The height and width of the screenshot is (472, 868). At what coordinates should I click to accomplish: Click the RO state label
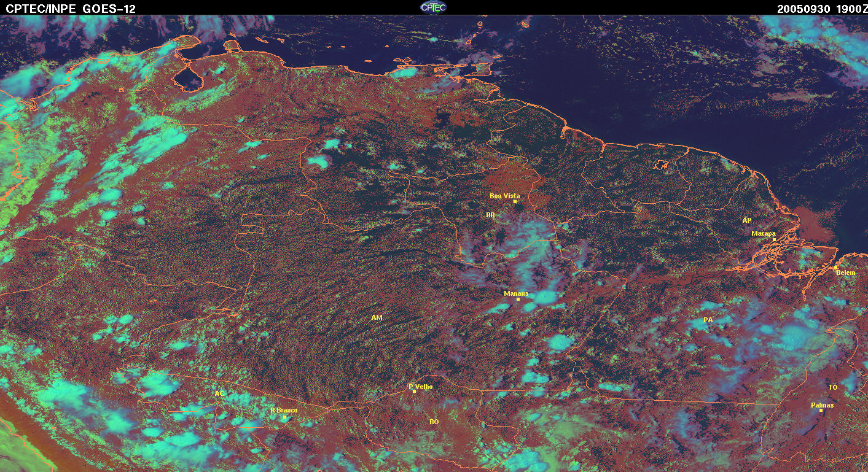(434, 422)
